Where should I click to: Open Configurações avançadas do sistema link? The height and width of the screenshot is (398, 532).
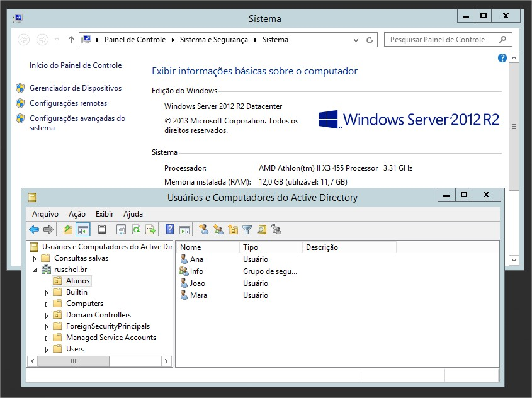[x=77, y=123]
